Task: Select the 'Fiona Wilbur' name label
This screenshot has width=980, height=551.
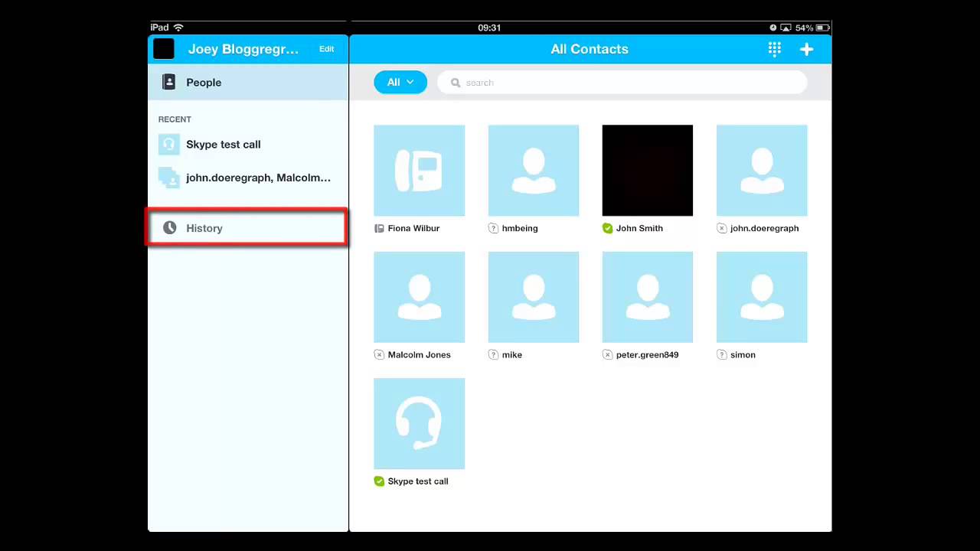Action: tap(413, 228)
